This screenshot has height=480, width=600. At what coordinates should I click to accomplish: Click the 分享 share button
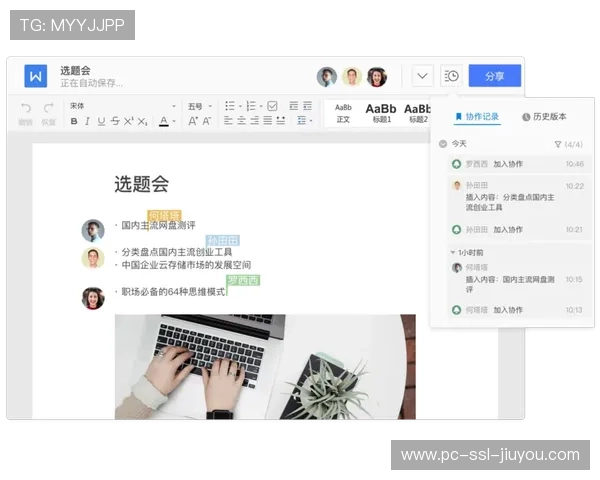(x=495, y=76)
